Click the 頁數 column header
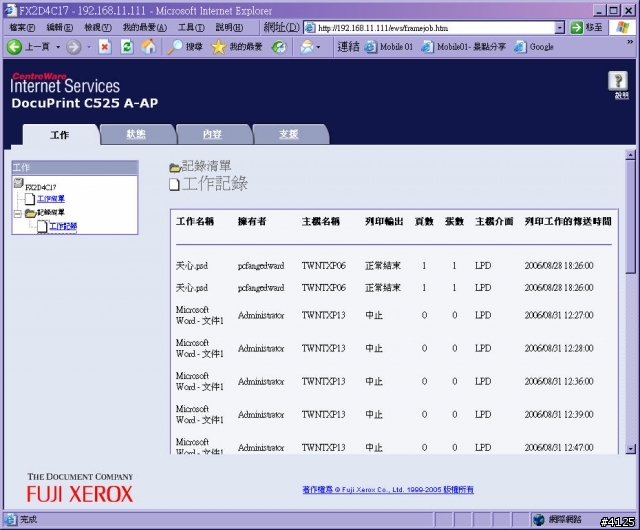The width and height of the screenshot is (640, 530). 424,222
